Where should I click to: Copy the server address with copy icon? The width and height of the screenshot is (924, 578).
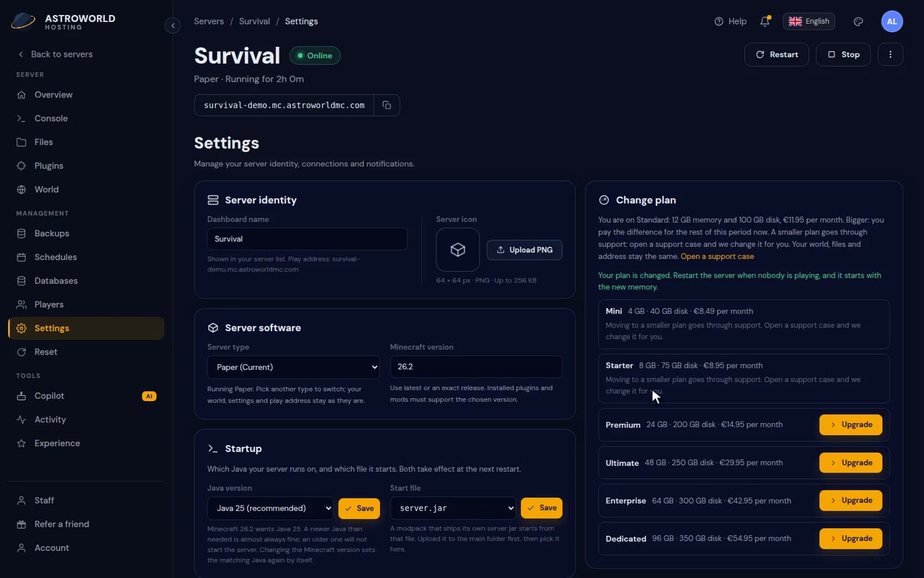(x=387, y=105)
